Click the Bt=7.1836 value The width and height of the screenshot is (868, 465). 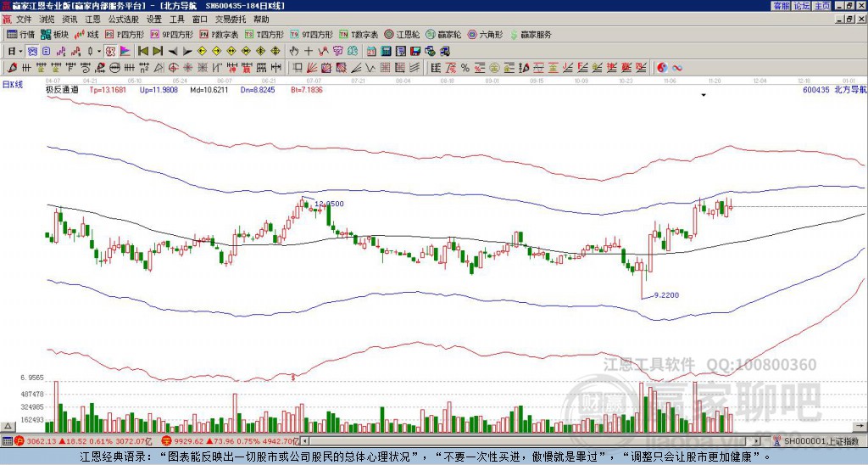(306, 89)
